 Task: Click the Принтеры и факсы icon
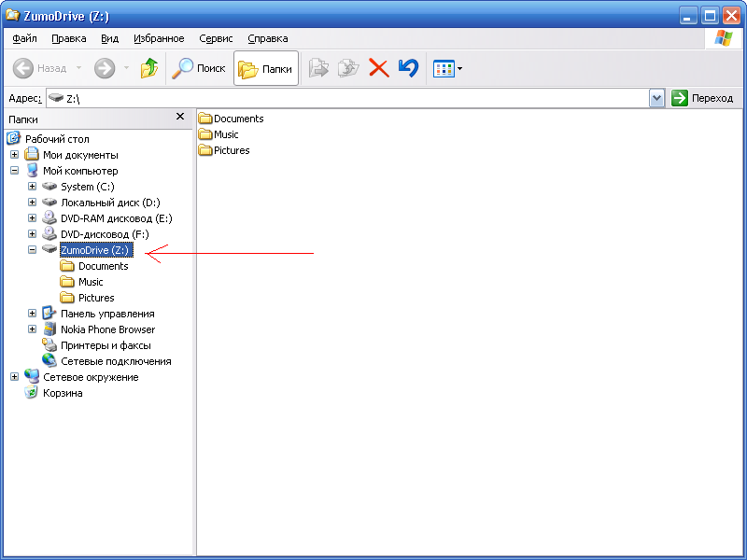[x=49, y=344]
